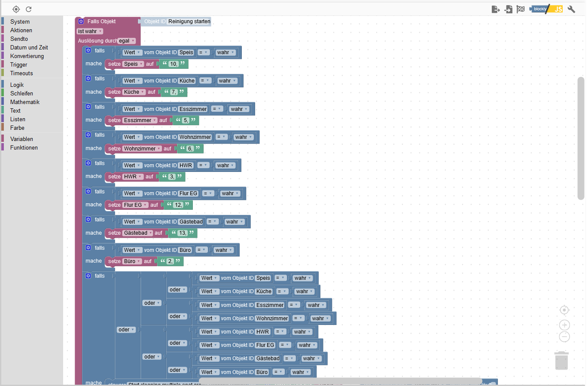Open the Schleifen block category
This screenshot has height=386, width=588.
click(21, 93)
